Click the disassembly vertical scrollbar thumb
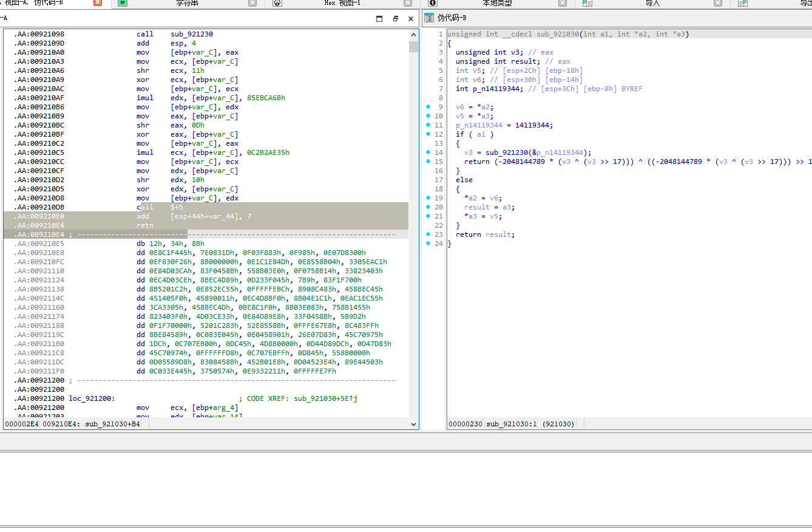 pyautogui.click(x=413, y=47)
